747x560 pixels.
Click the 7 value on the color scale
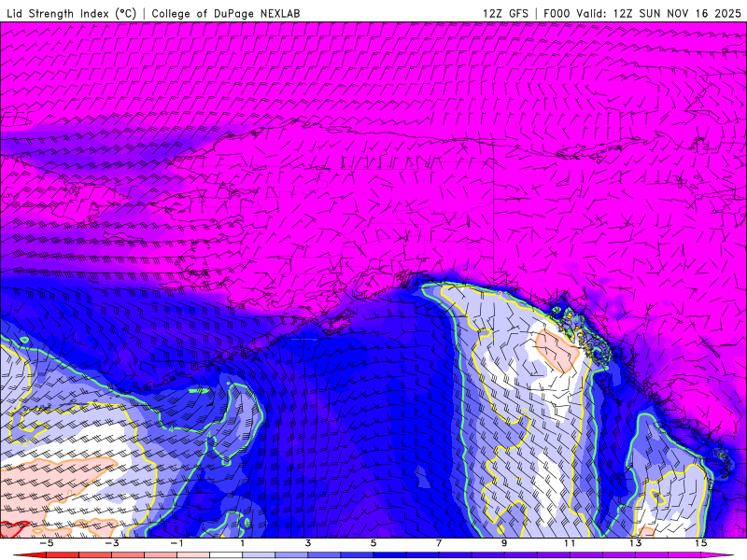439,543
